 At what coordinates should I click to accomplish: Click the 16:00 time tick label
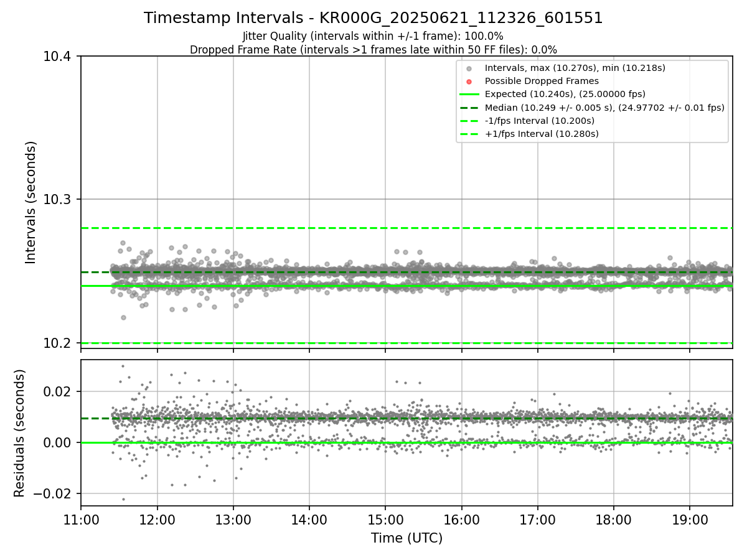tap(461, 519)
